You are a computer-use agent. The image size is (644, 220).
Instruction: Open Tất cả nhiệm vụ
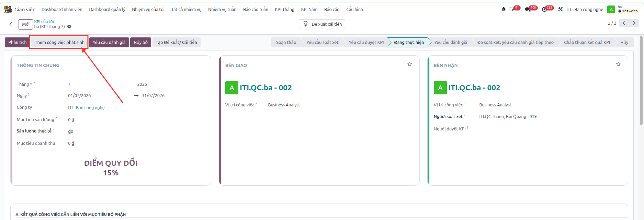click(x=186, y=10)
